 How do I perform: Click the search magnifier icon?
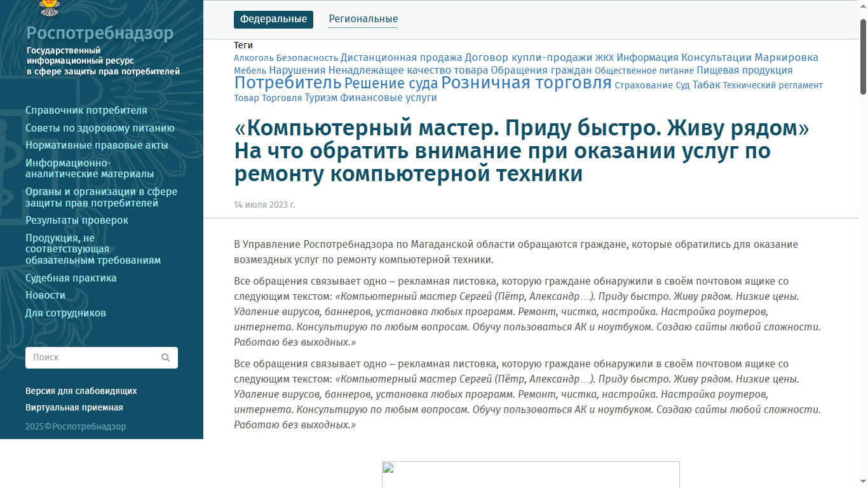tap(165, 358)
